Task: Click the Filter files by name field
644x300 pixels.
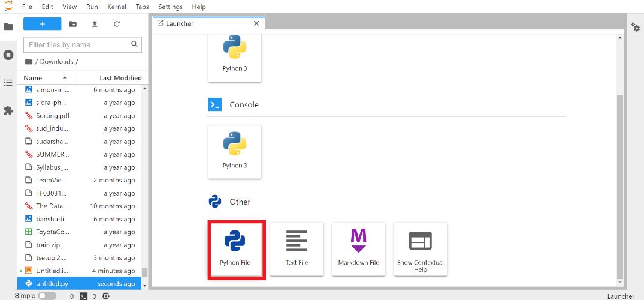Action: point(78,44)
